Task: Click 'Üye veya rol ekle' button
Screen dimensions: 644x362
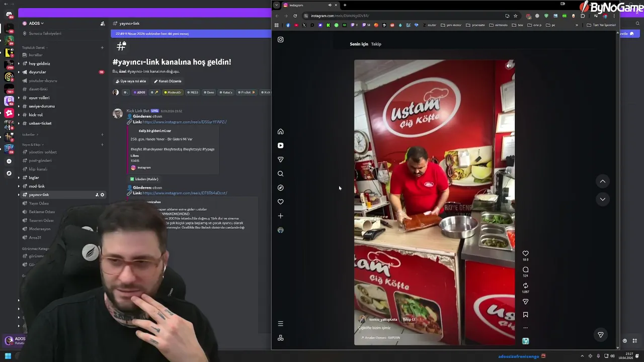Action: point(131,81)
